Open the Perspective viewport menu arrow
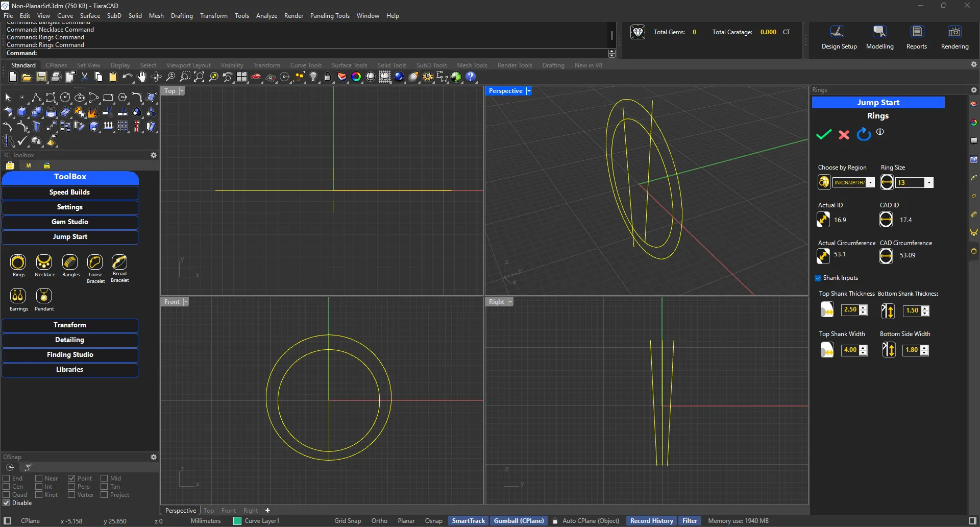The image size is (980, 527). pyautogui.click(x=529, y=91)
